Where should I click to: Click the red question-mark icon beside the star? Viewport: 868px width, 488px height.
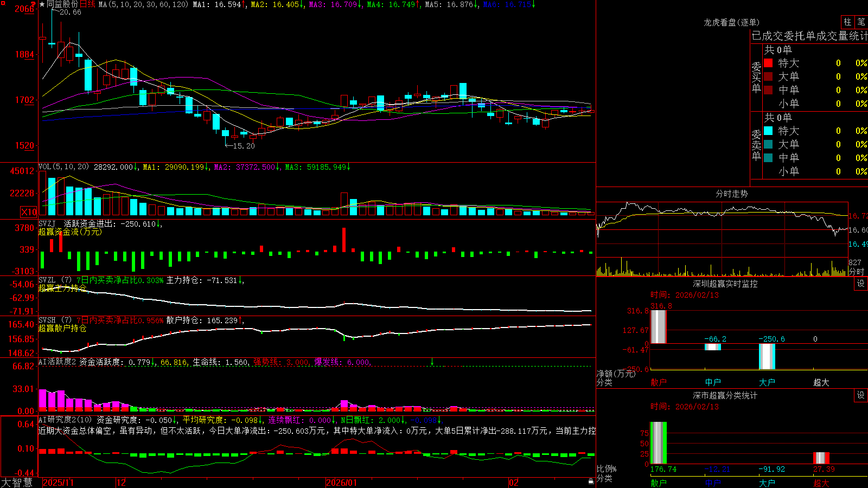click(x=33, y=4)
